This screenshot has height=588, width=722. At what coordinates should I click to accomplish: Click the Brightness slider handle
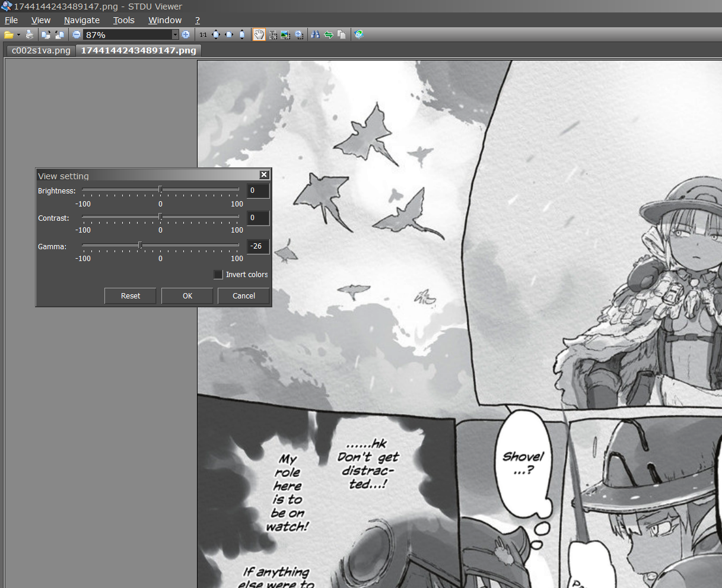tap(160, 190)
